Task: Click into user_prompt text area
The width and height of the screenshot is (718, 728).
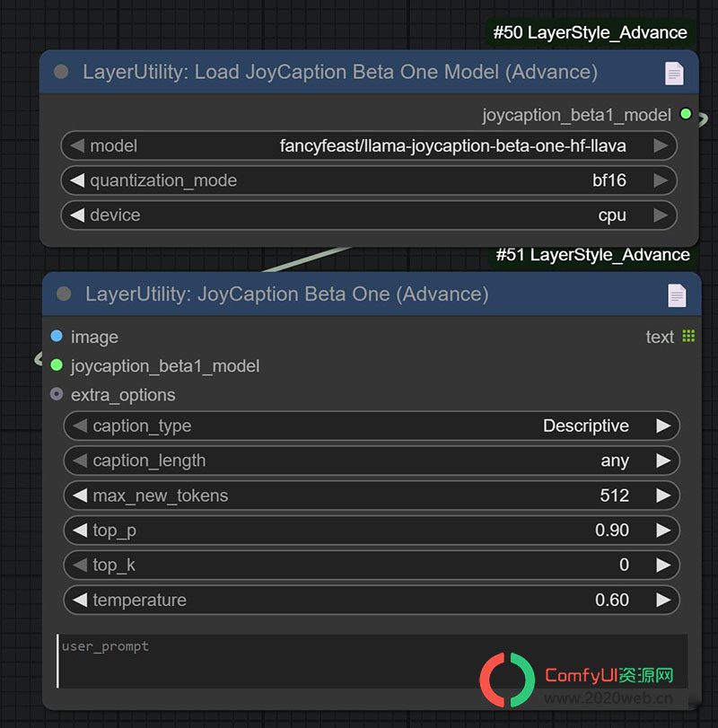Action: pos(372,662)
